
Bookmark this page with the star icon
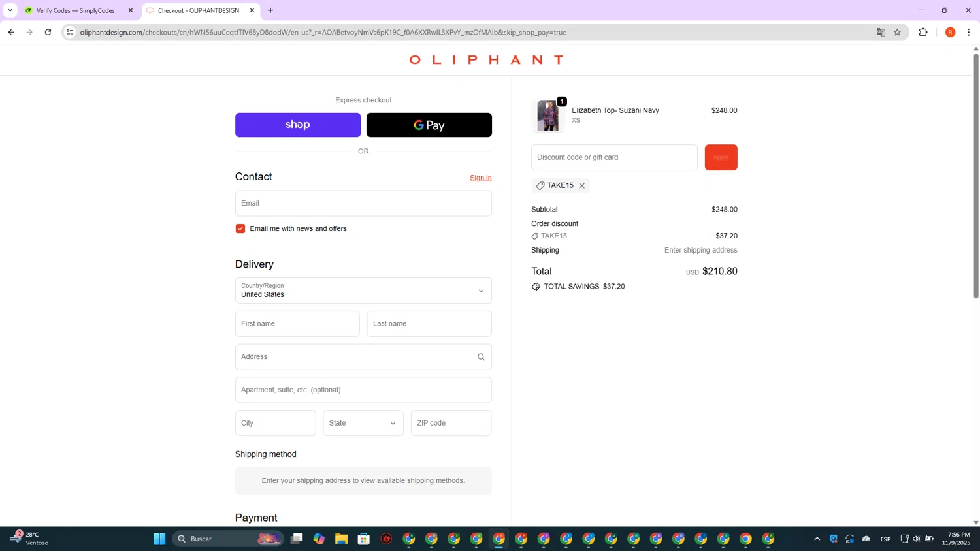pyautogui.click(x=898, y=32)
